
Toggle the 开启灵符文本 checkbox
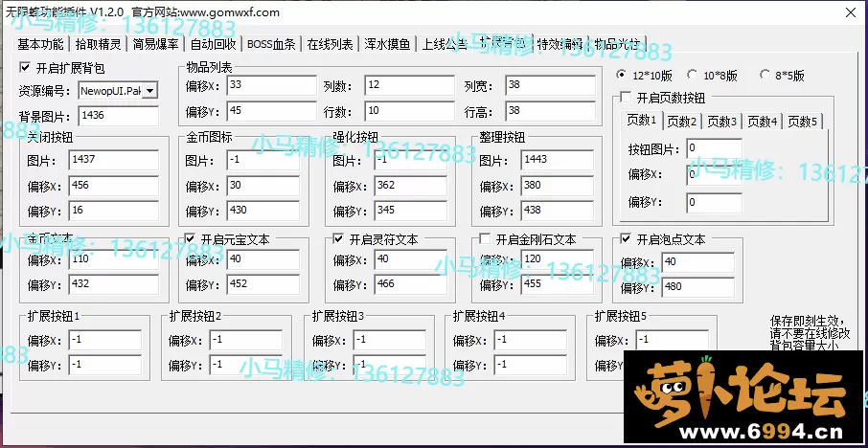(x=338, y=239)
